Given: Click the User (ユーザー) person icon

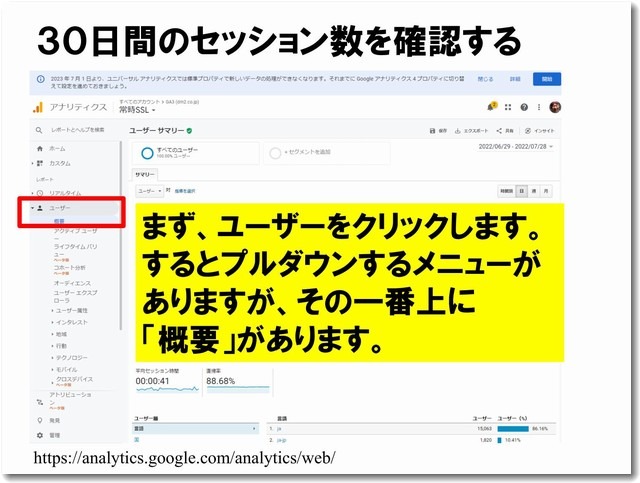Looking at the screenshot, I should [x=40, y=208].
